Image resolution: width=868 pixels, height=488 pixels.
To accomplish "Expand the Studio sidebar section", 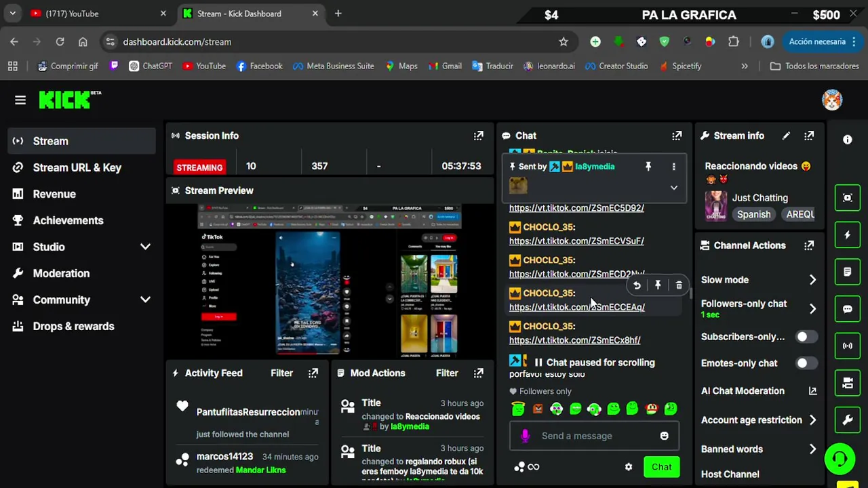I will click(145, 247).
